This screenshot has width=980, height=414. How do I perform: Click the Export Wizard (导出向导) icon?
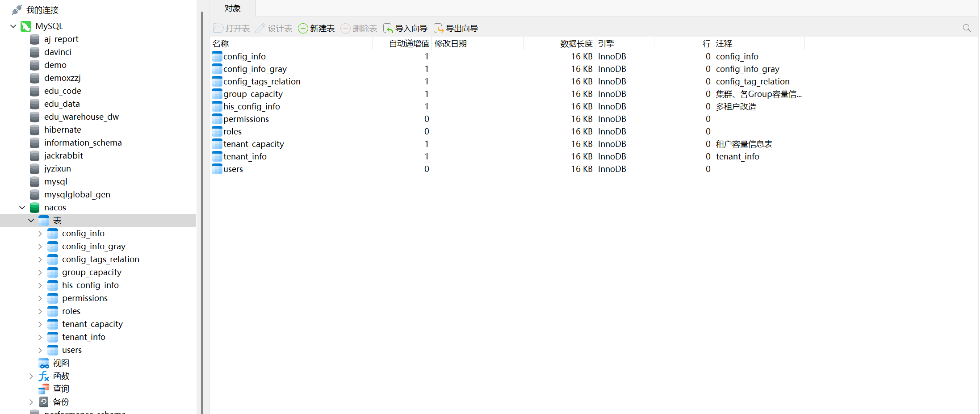click(x=439, y=29)
